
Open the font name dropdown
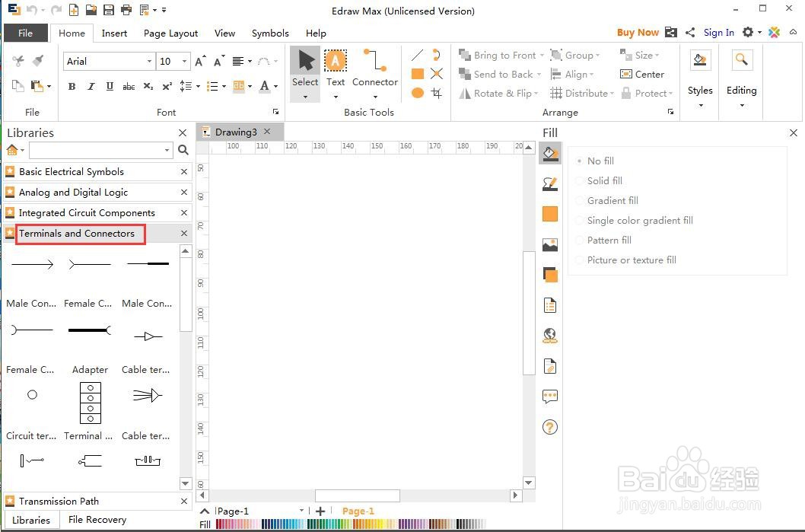pos(149,61)
